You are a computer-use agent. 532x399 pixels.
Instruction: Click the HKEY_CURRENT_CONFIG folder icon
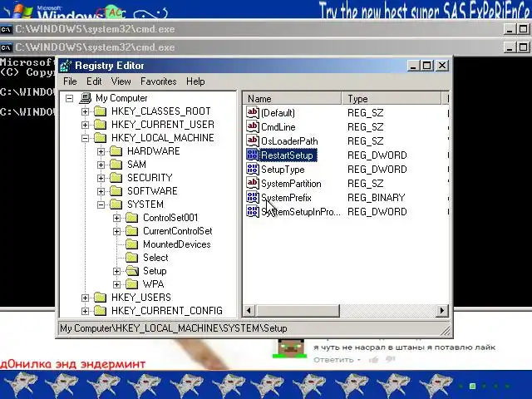tap(100, 311)
